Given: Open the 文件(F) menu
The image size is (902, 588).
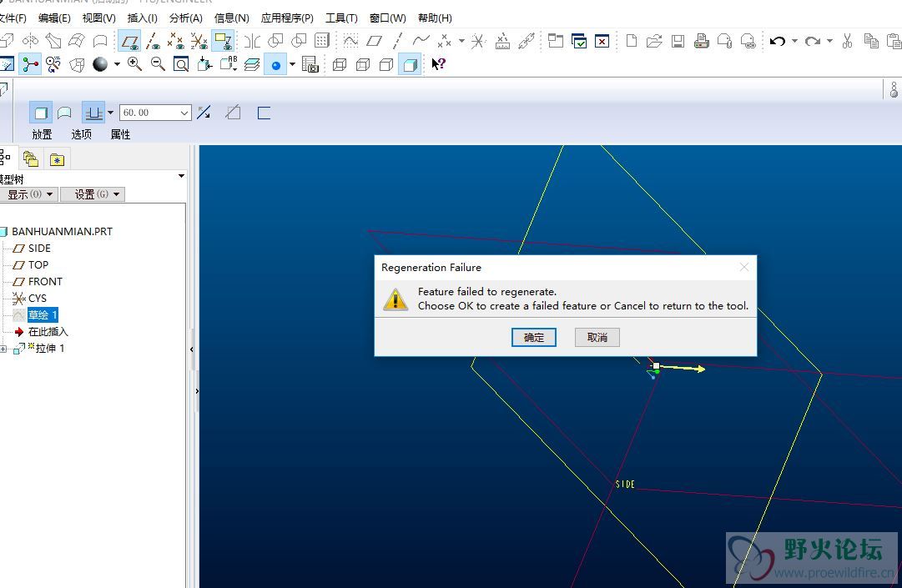Looking at the screenshot, I should 13,18.
